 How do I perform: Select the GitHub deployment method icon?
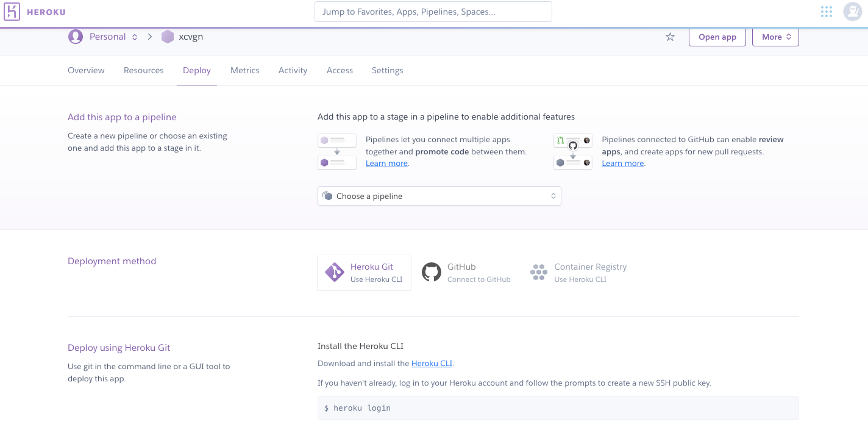(x=432, y=272)
